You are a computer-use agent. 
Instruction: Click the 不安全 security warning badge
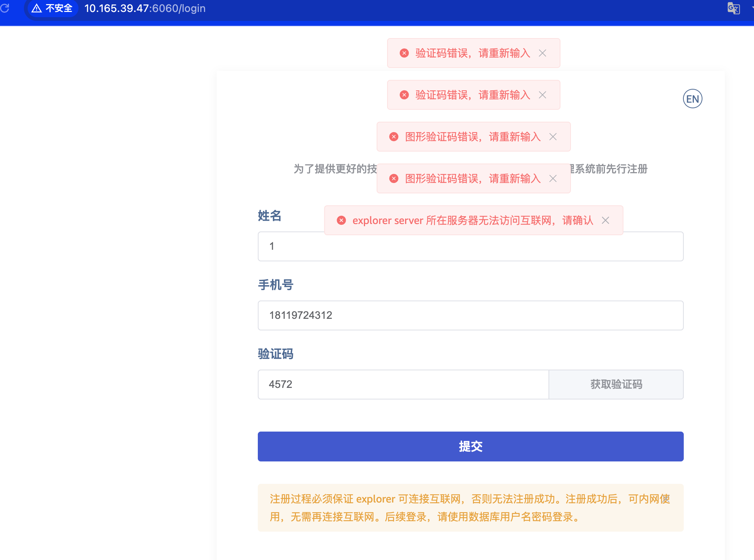52,8
